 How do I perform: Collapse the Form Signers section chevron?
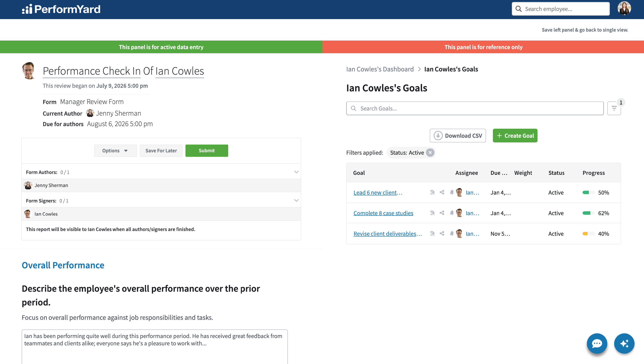coord(296,201)
